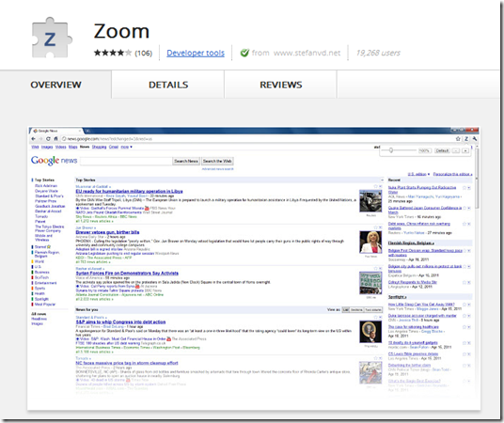This screenshot has width=504, height=423.
Task: Click the Zoom extension title text
Action: pyautogui.click(x=121, y=31)
